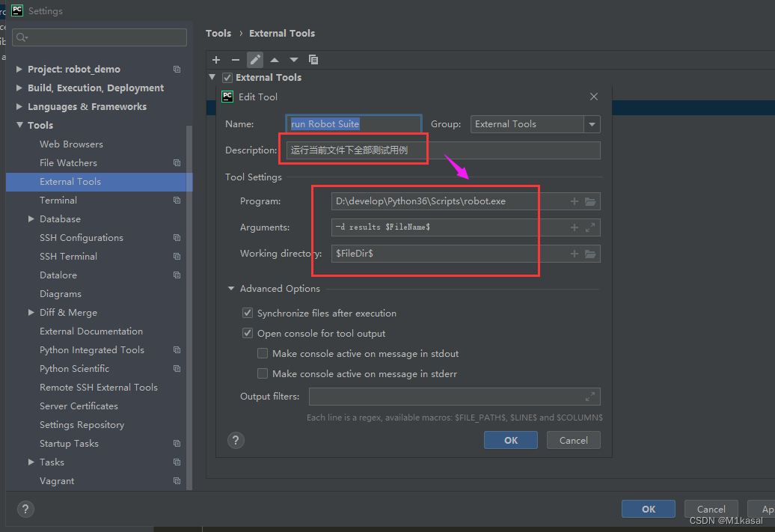775x532 pixels.
Task: Toggle Open console for tool output
Action: point(248,333)
